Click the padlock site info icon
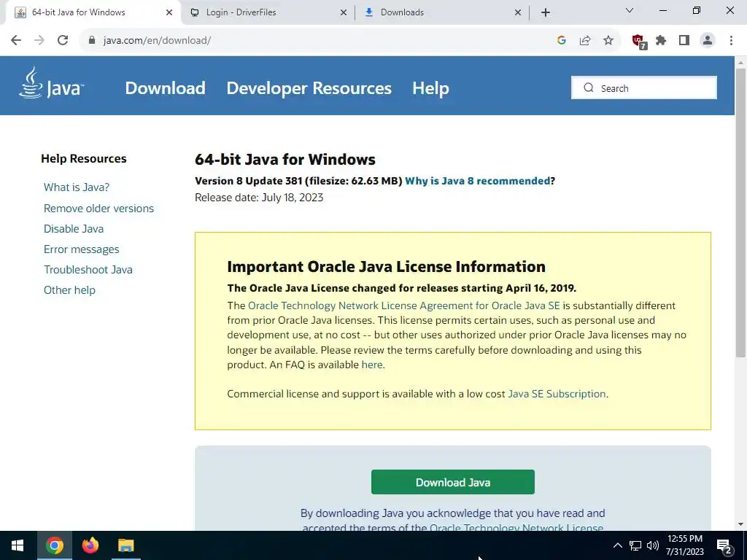This screenshot has height=560, width=747. pos(92,41)
